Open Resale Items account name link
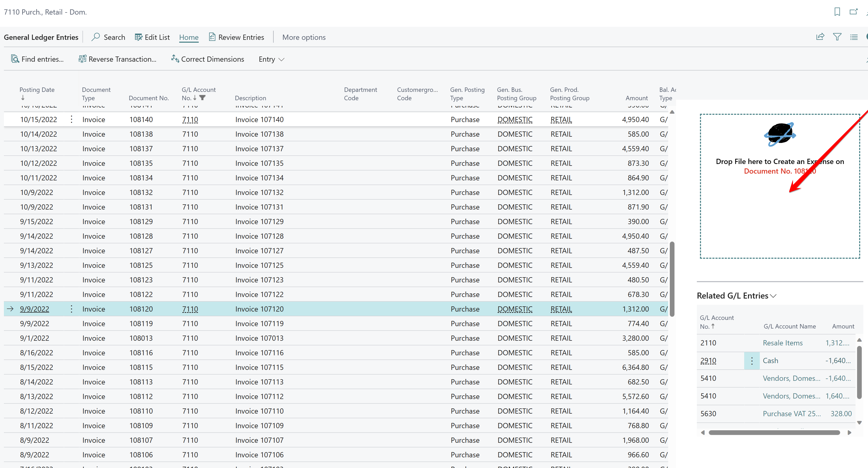Screen dimensions: 868x468 (x=782, y=343)
